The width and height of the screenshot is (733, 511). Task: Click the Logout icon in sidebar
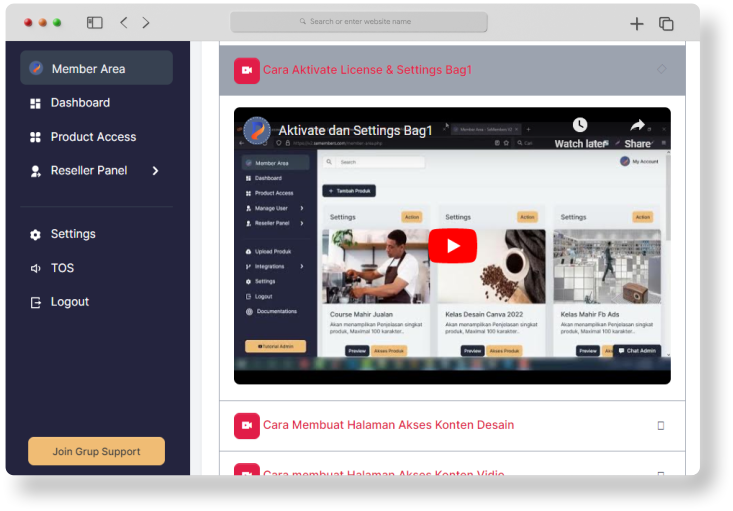[x=36, y=302]
